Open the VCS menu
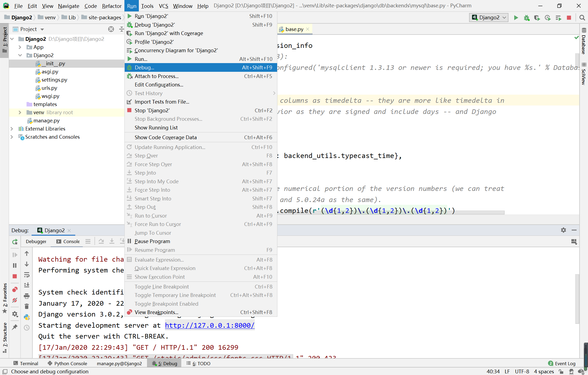Screen dimensions: 588x375 [164, 6]
